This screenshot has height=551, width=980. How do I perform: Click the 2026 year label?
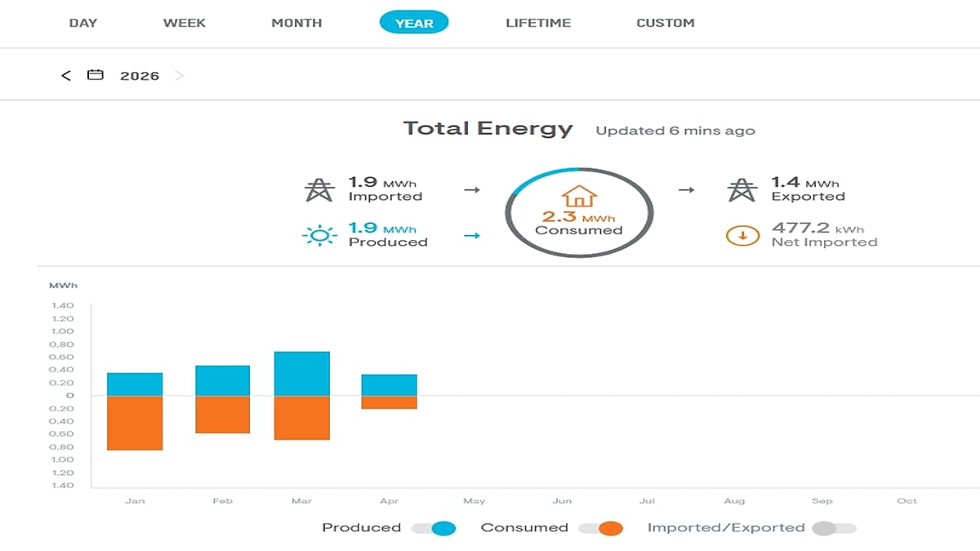tap(140, 76)
